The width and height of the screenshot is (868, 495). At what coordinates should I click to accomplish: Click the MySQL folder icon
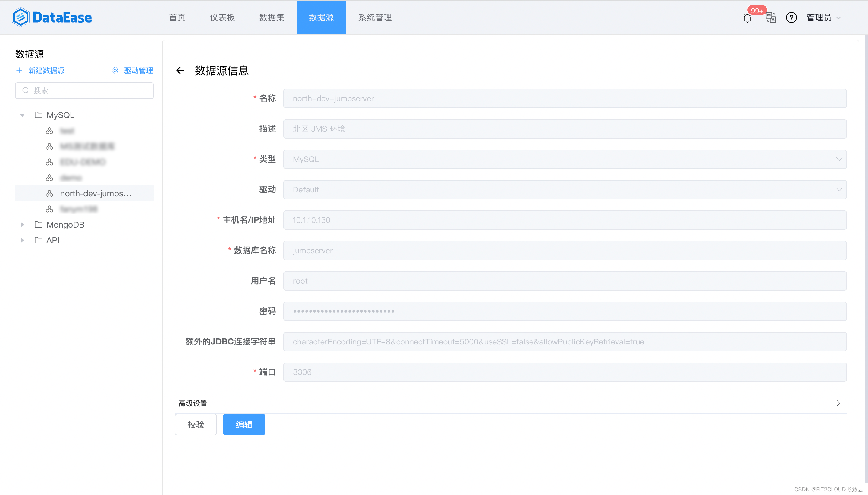[39, 115]
